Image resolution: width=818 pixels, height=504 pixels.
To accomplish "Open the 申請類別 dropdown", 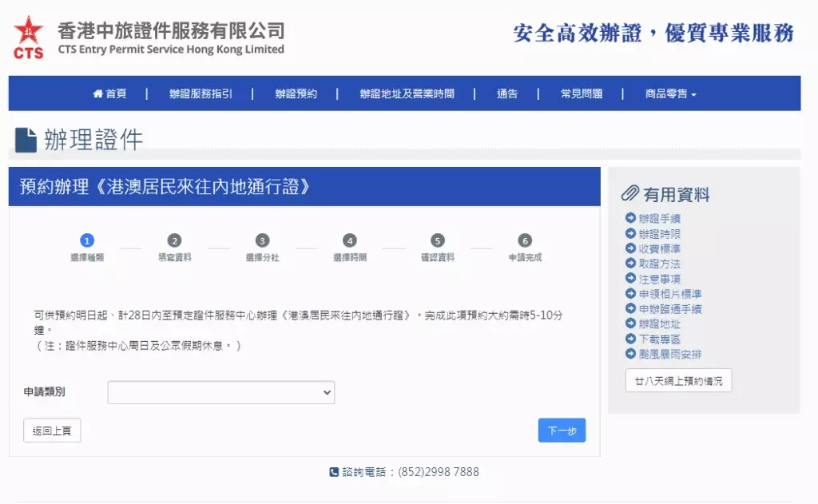I will [221, 392].
